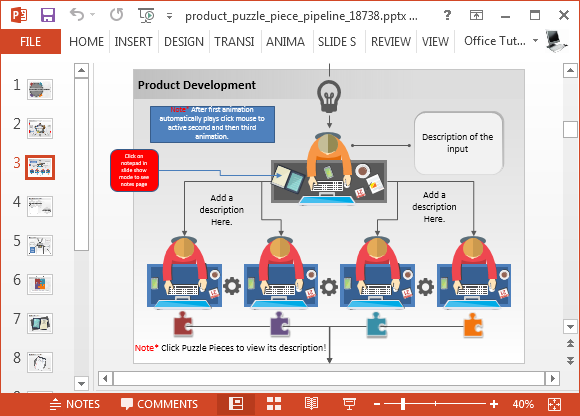Switch to the REVIEW ribbon tab

click(x=391, y=41)
